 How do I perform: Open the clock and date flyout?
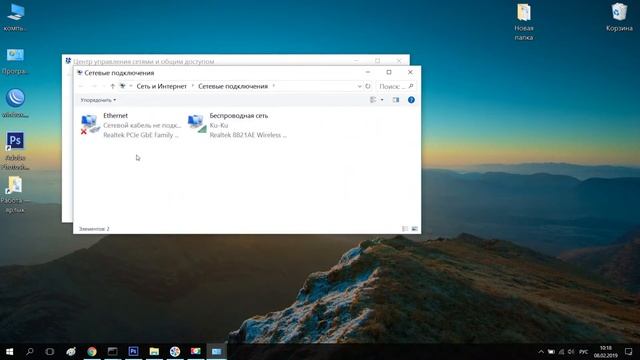(x=606, y=351)
